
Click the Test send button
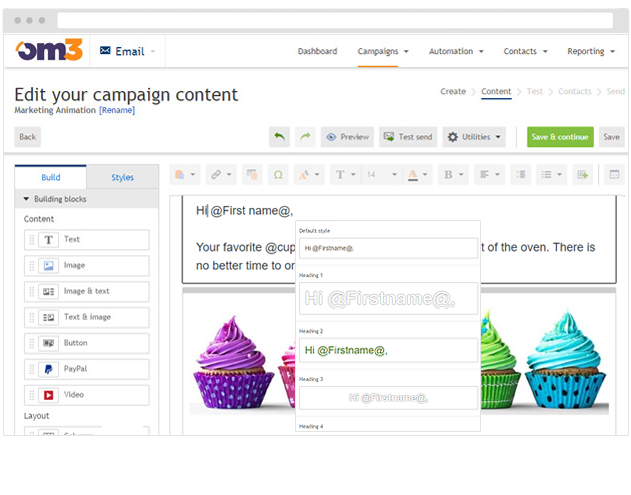click(408, 137)
